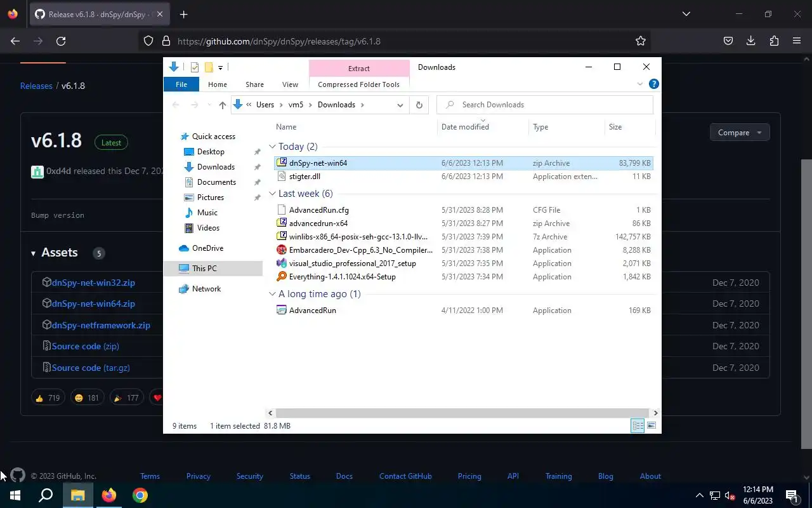Download dnSpy-net-win64.zip asset link
This screenshot has width=812, height=508.
click(x=93, y=304)
